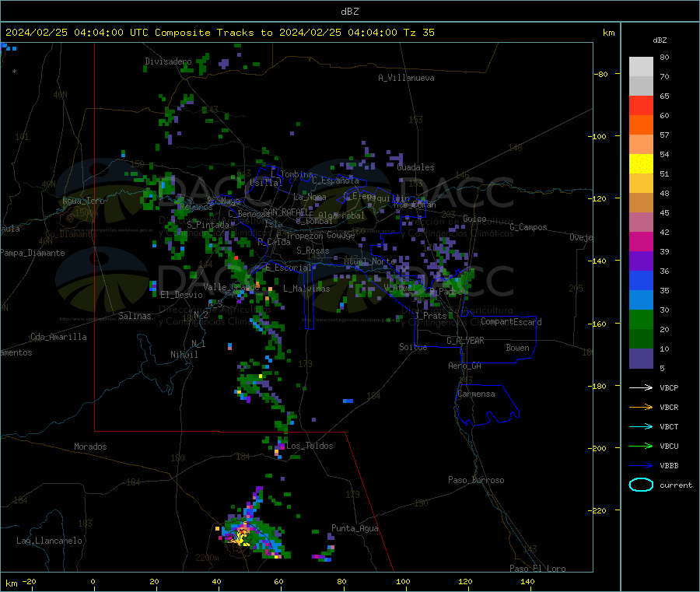
Task: Click the G_Campos place label
Action: [529, 227]
